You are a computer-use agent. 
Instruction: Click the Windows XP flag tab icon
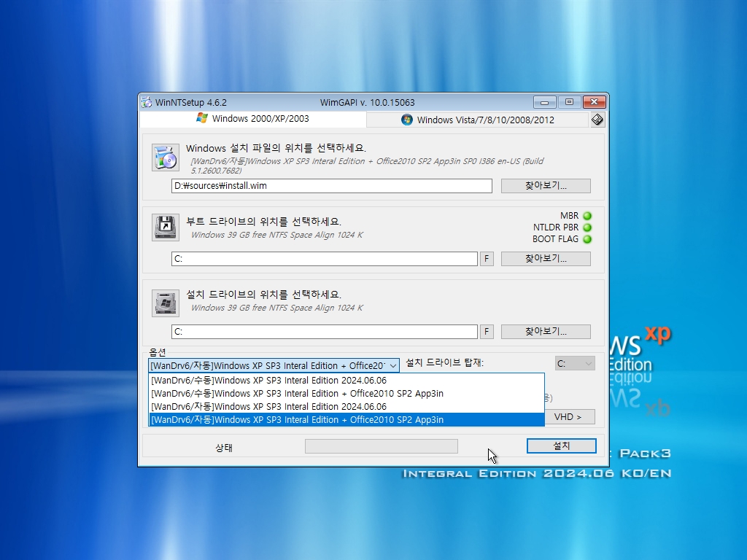coord(202,118)
